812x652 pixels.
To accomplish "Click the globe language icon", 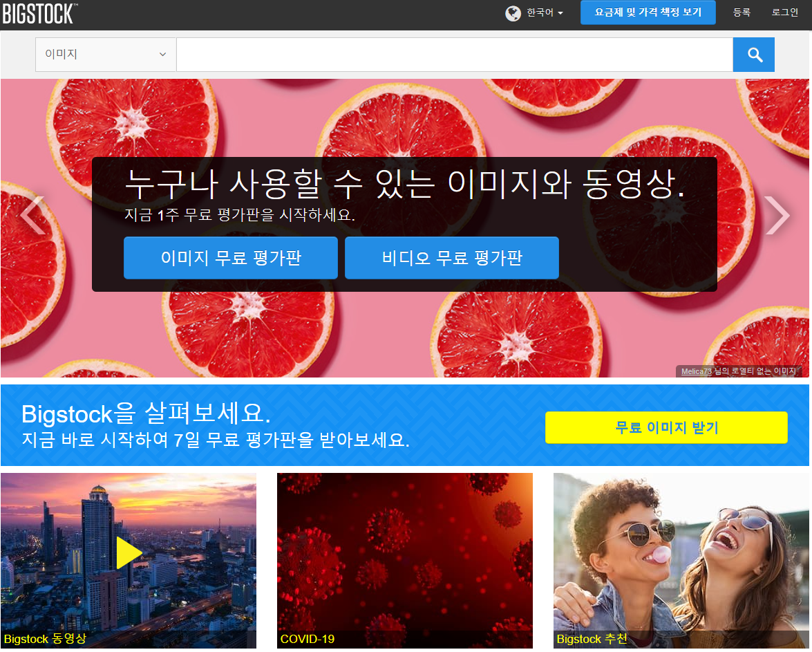I will [513, 13].
